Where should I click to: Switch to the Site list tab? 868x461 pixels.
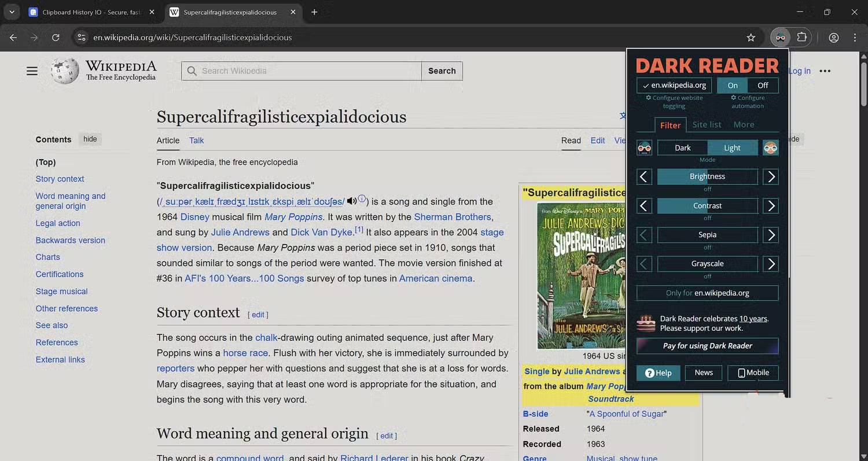[707, 124]
